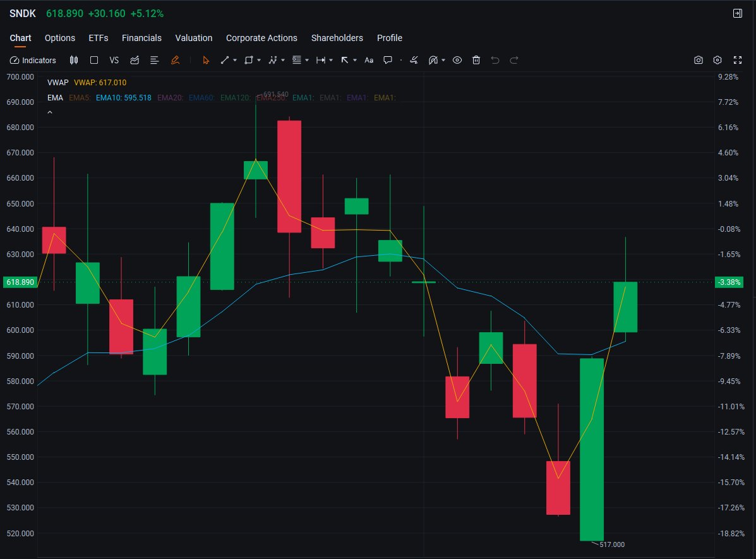Undo the last chart action
The image size is (756, 559).
495,60
